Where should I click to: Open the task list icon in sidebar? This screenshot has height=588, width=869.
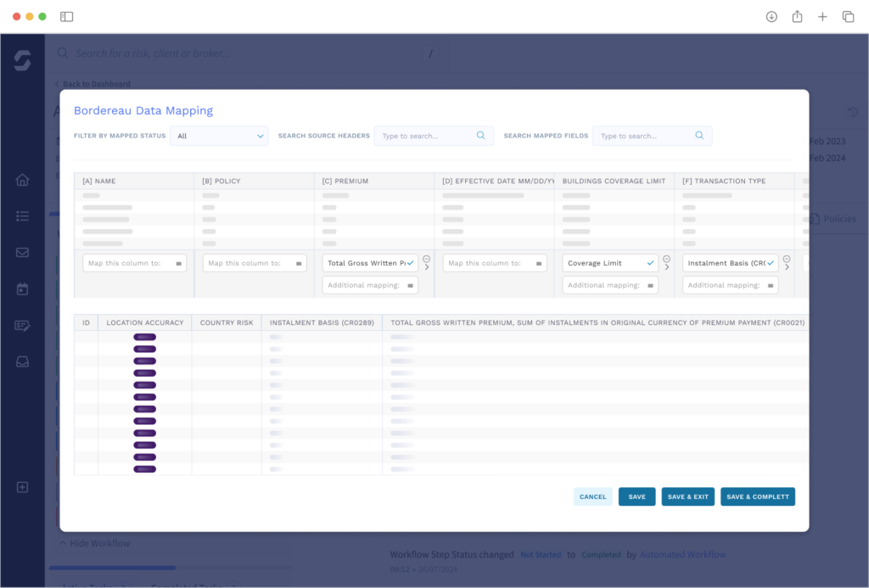click(x=23, y=216)
